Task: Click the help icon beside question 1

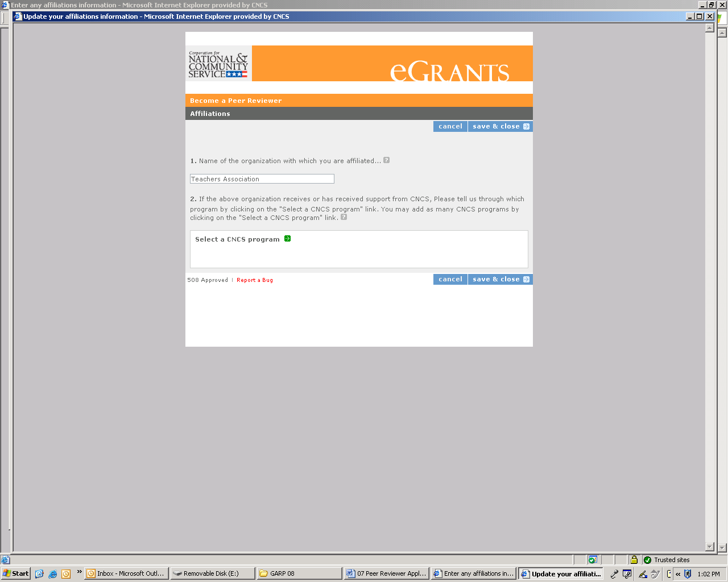Action: pyautogui.click(x=386, y=160)
